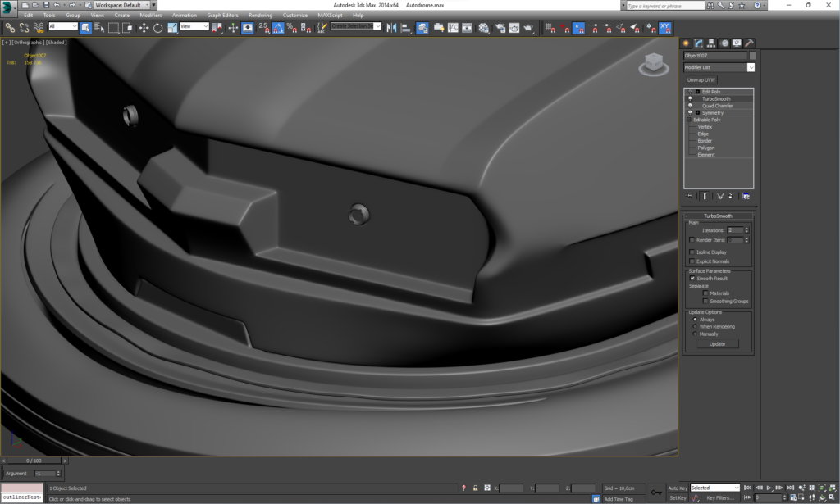This screenshot has width=840, height=504.
Task: Open the Rendering menu
Action: pos(259,14)
